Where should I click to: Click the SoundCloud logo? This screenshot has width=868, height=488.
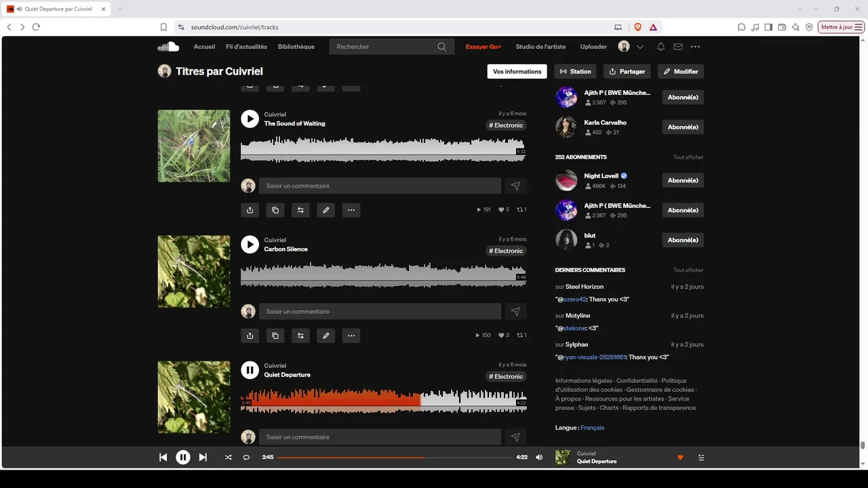click(168, 47)
